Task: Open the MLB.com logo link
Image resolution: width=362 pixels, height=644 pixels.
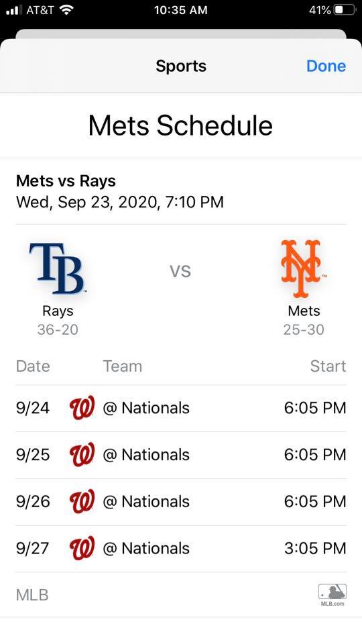Action: [x=333, y=595]
